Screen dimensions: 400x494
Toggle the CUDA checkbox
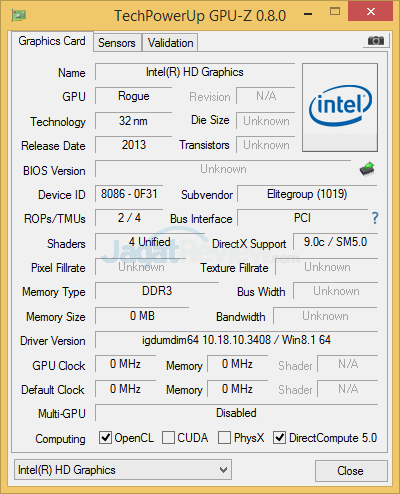[x=168, y=437]
